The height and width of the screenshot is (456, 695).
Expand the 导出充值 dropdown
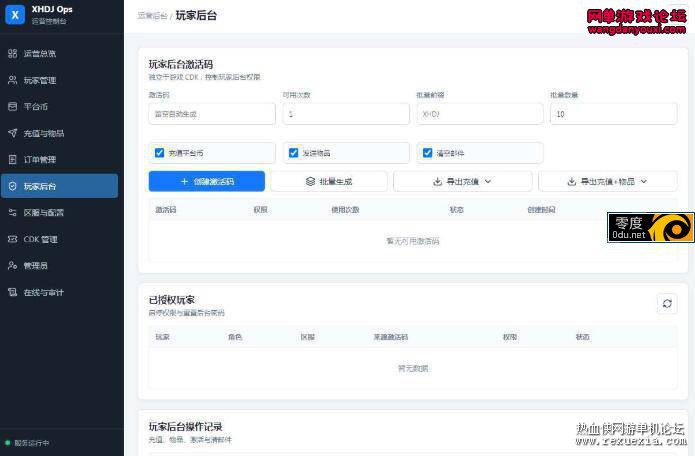coord(462,181)
